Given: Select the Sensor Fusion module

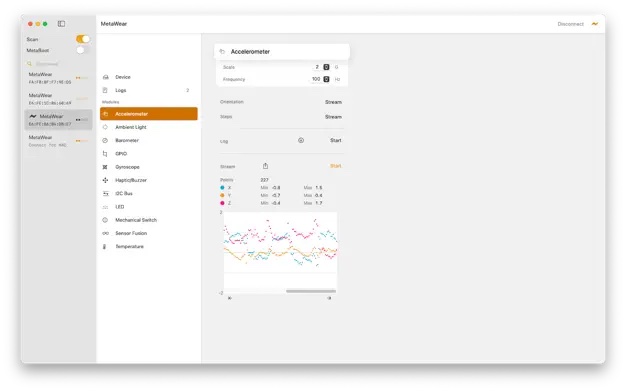Looking at the screenshot, I should coord(149,233).
